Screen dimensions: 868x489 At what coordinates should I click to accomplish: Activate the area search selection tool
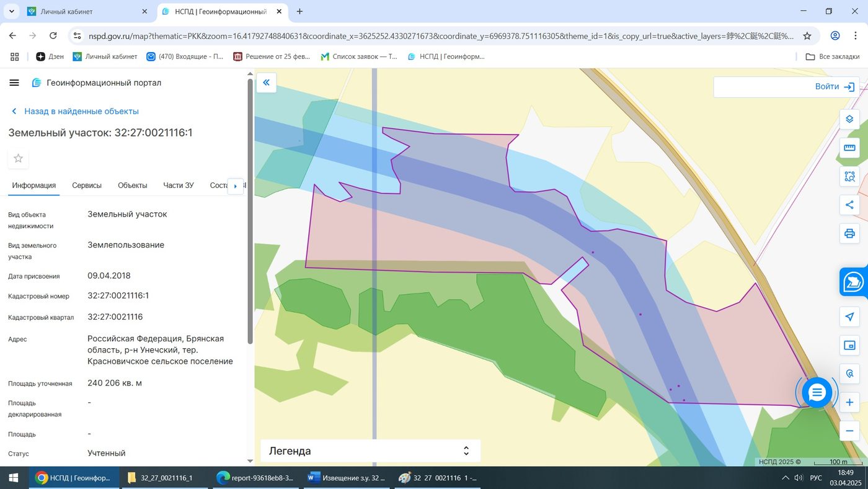click(849, 176)
